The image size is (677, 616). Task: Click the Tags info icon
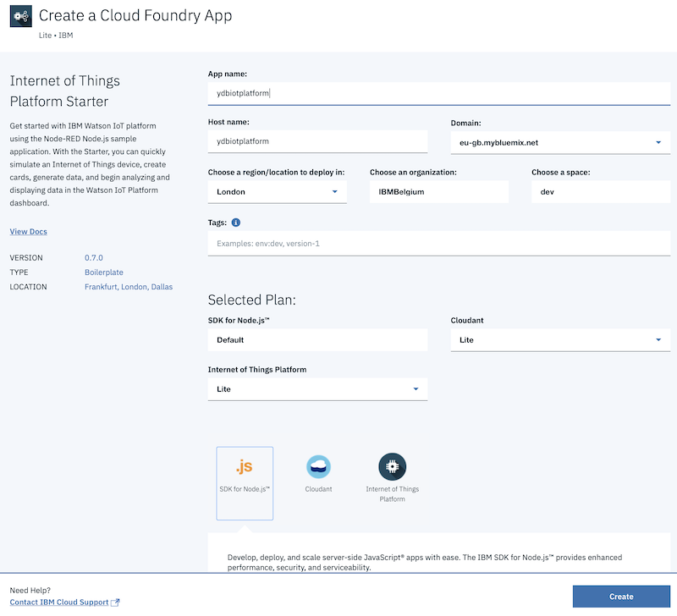[236, 223]
